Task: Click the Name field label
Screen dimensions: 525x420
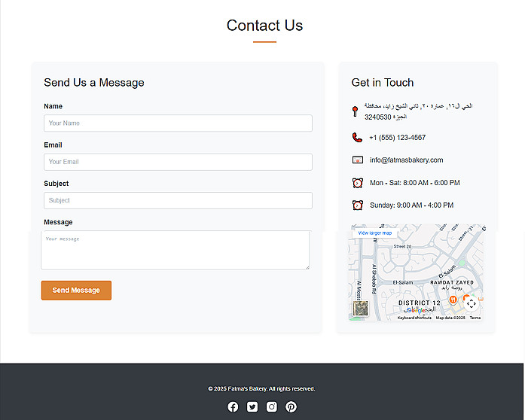Action: 53,106
